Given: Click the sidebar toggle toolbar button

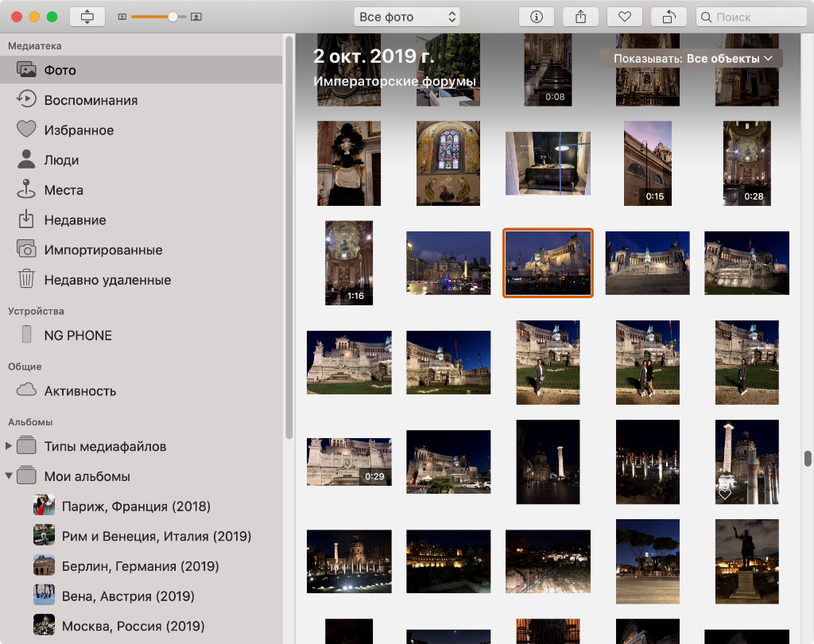Looking at the screenshot, I should click(87, 17).
